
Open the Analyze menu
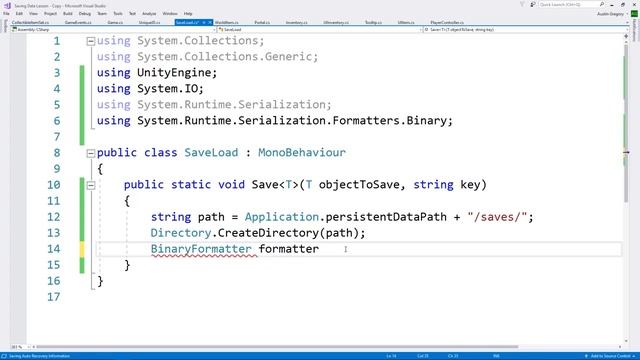coord(149,13)
